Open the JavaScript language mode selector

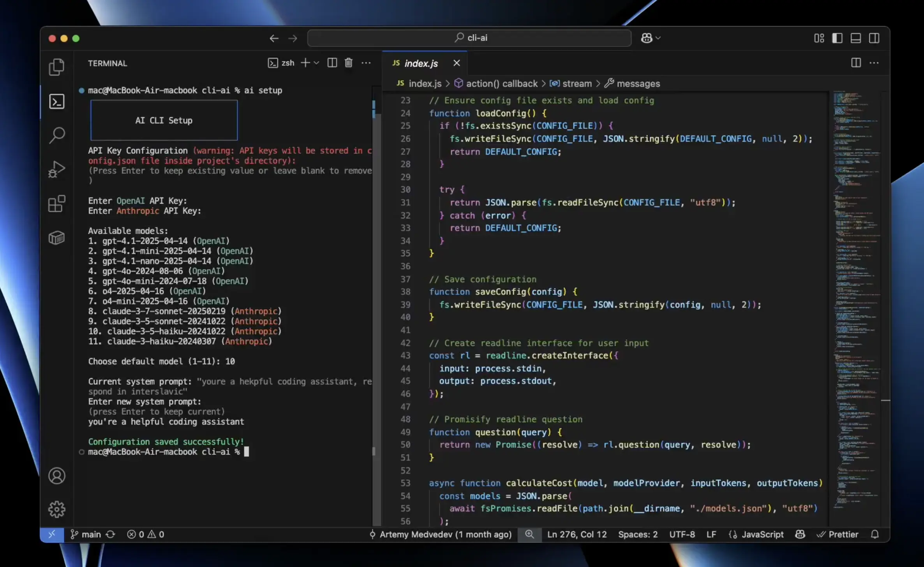tap(762, 534)
